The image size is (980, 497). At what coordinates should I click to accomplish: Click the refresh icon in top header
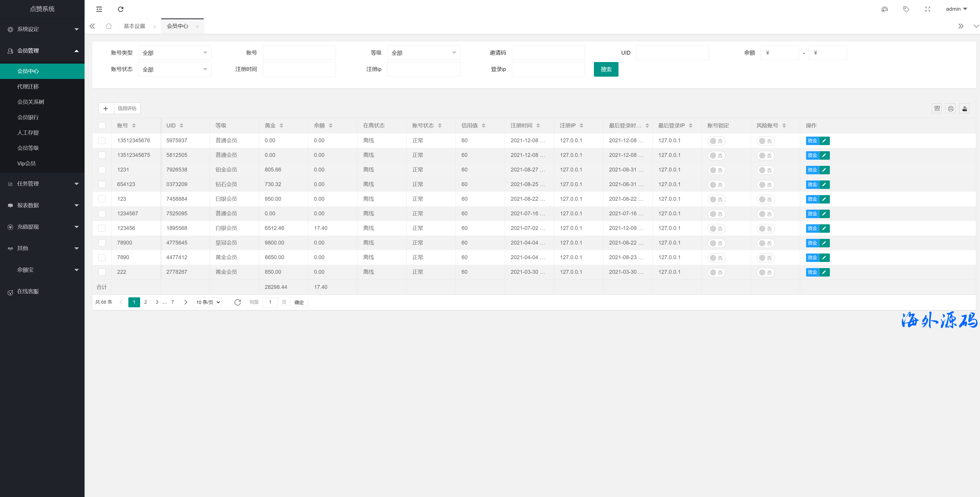(121, 9)
